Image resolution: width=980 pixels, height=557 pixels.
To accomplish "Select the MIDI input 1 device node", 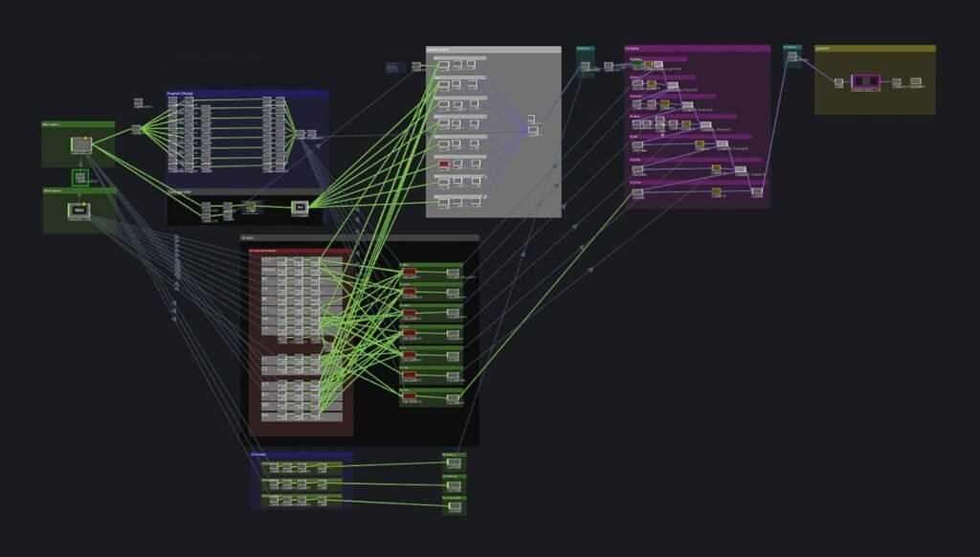I will point(81,145).
